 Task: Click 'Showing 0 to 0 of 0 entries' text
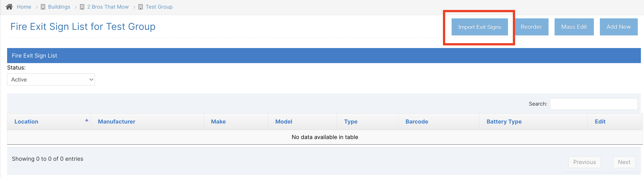coord(47,159)
